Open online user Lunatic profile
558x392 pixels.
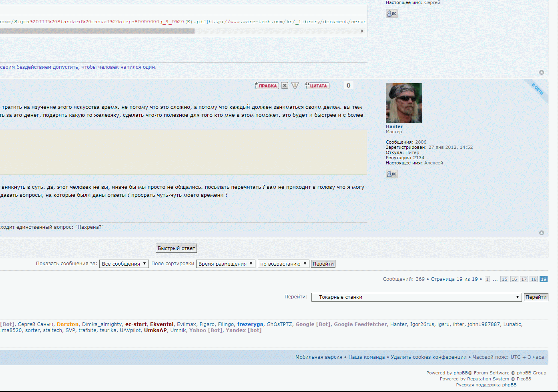click(x=512, y=324)
